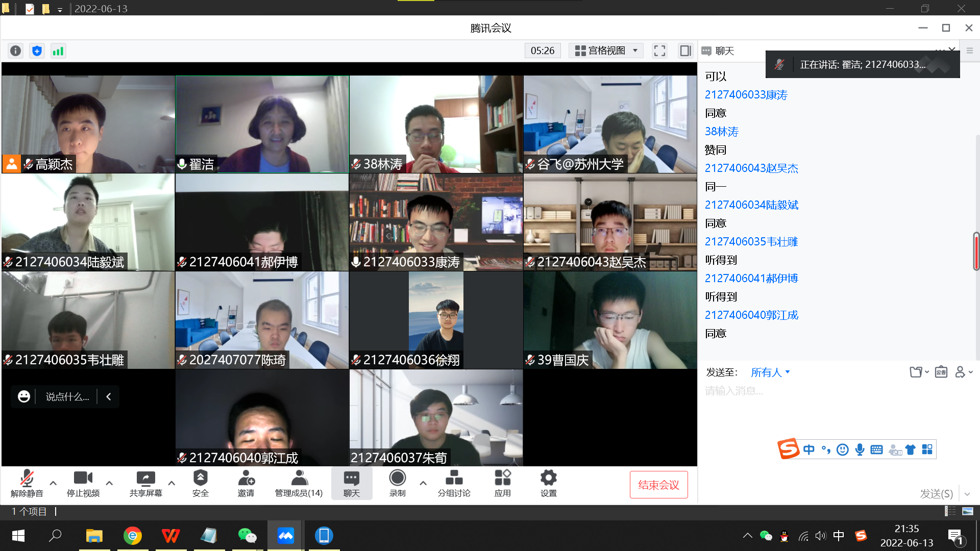Screen dimensions: 980x551
Task: Open 设置 settings gear
Action: click(x=548, y=483)
